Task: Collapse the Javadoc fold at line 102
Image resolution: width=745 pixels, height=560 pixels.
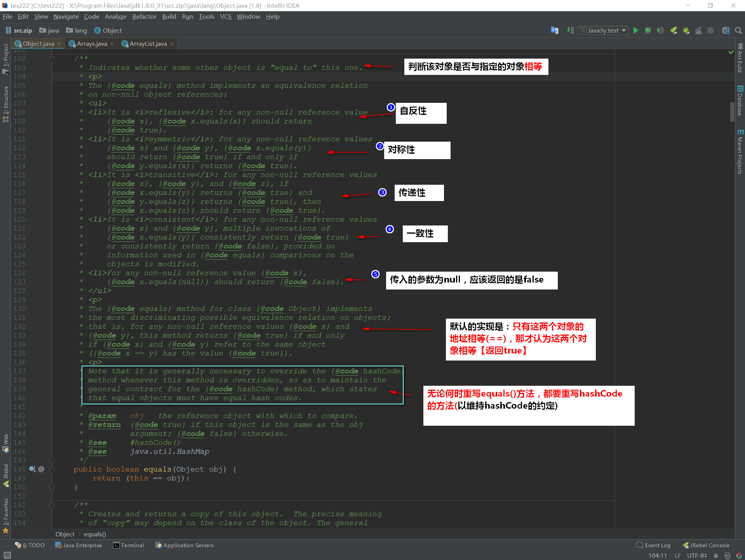Action: 52,59
